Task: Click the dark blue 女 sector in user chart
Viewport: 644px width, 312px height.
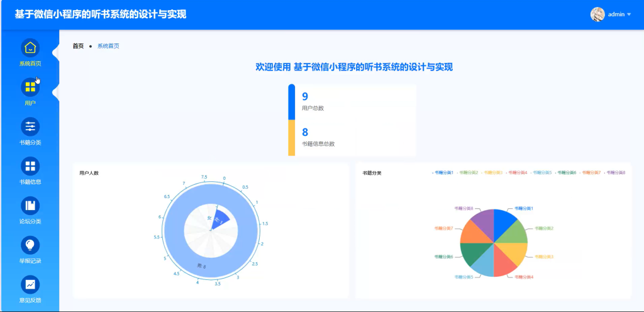Action: [x=222, y=218]
